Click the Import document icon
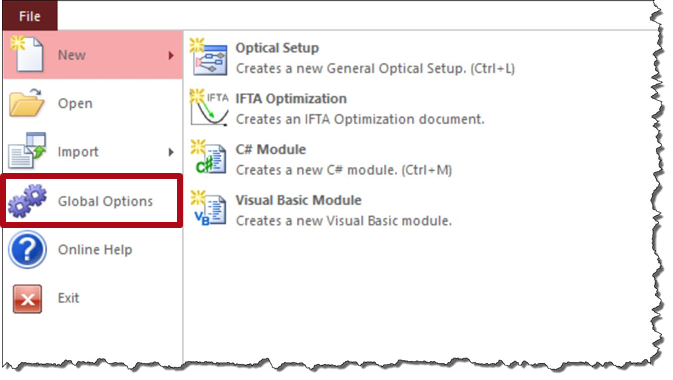 click(27, 150)
